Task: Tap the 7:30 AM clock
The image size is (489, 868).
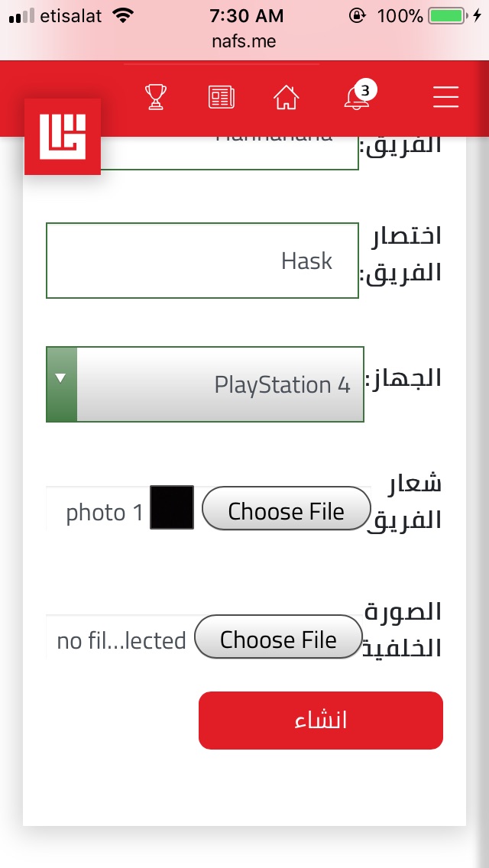Action: click(246, 15)
